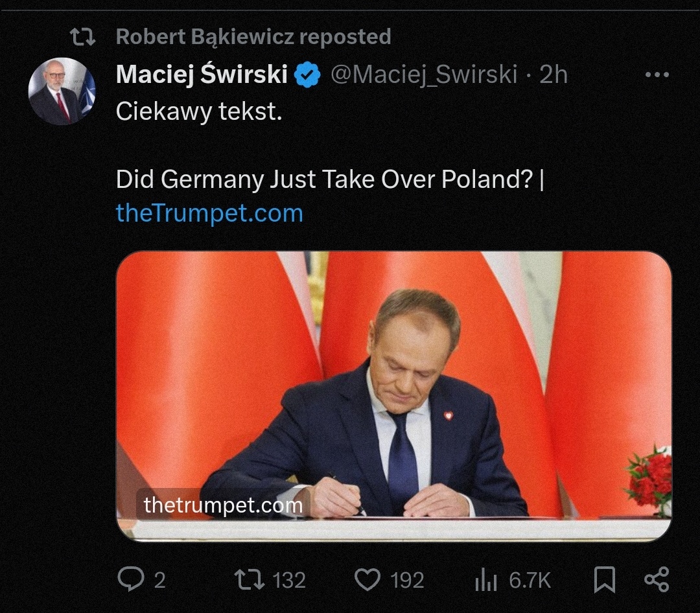This screenshot has height=613, width=700.
Task: Click the 132 reposts count
Action: pyautogui.click(x=289, y=580)
